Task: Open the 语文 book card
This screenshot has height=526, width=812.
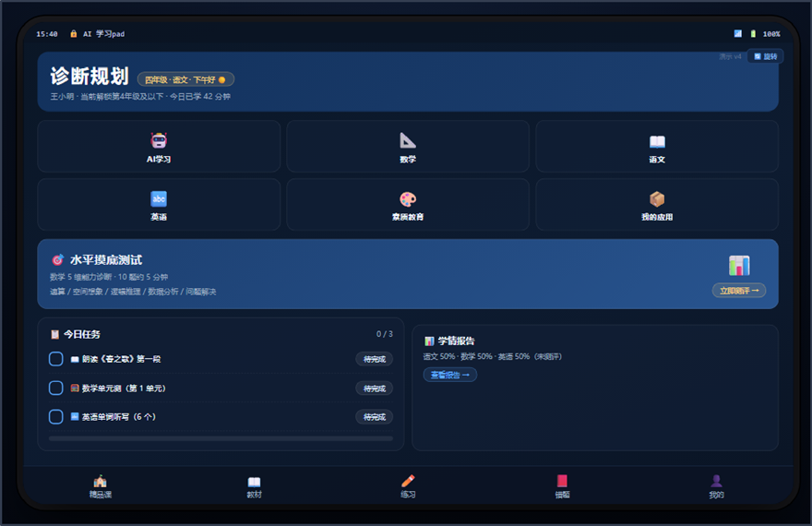Action: (657, 147)
